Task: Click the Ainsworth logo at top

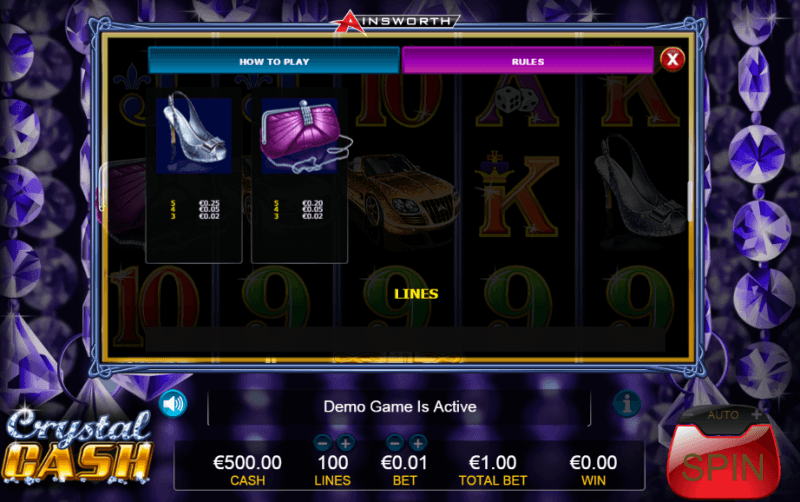Action: [396, 22]
